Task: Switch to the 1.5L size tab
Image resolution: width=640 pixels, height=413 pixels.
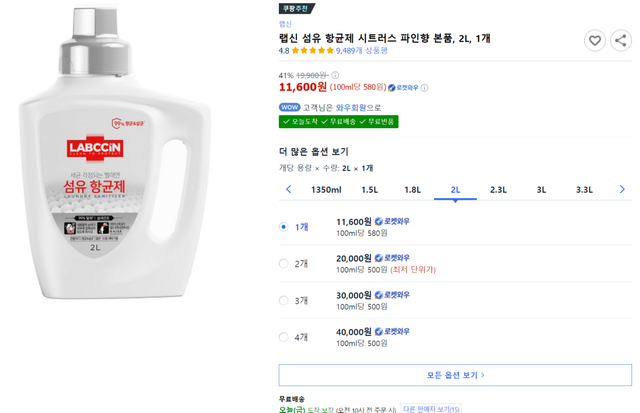Action: coord(370,189)
